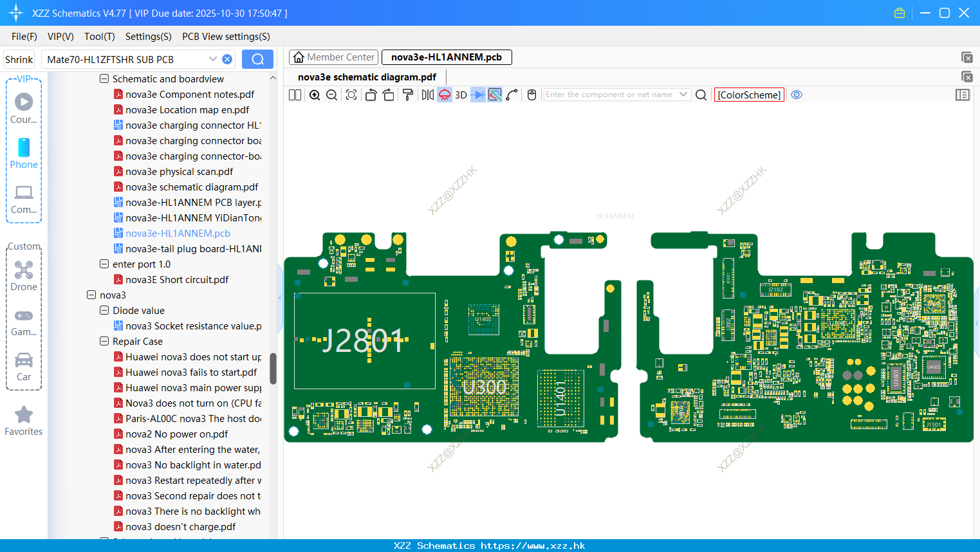
Task: Toggle the diode symbol display
Action: (x=478, y=95)
